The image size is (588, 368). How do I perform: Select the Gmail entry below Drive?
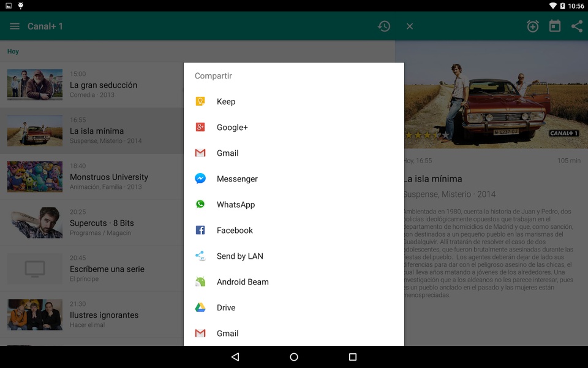[293, 333]
